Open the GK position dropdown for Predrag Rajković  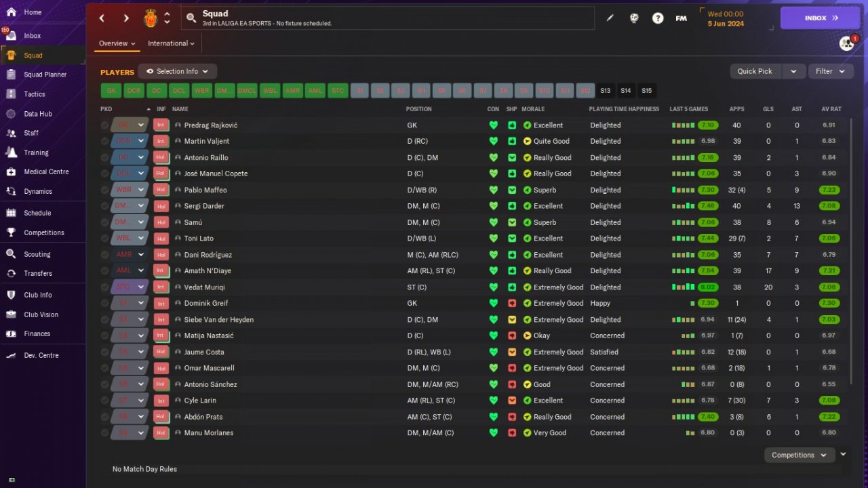coord(130,125)
